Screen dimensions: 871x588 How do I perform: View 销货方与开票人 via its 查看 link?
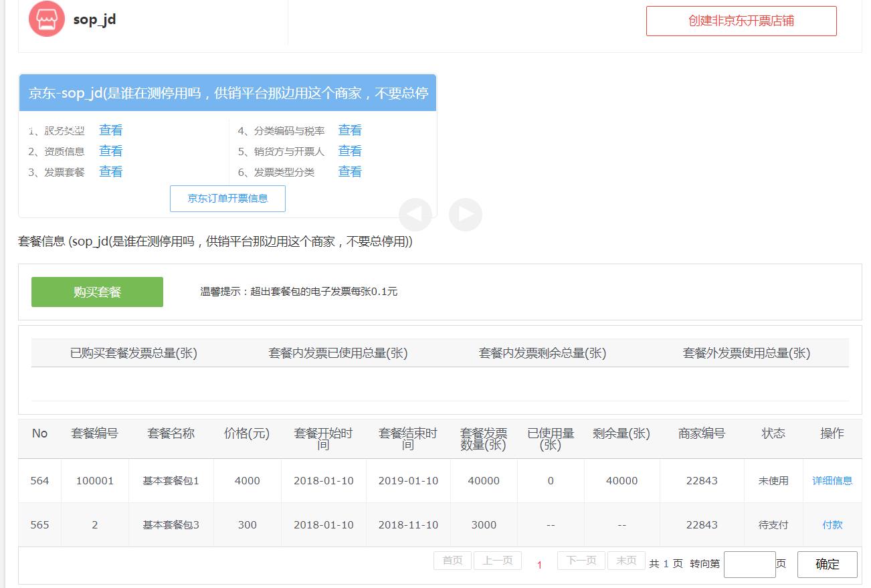350,151
